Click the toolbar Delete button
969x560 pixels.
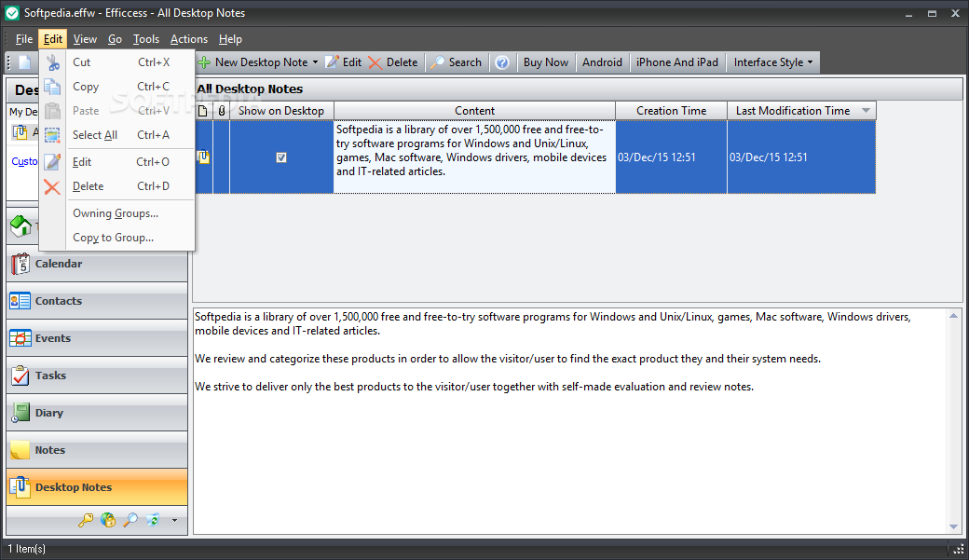(393, 62)
